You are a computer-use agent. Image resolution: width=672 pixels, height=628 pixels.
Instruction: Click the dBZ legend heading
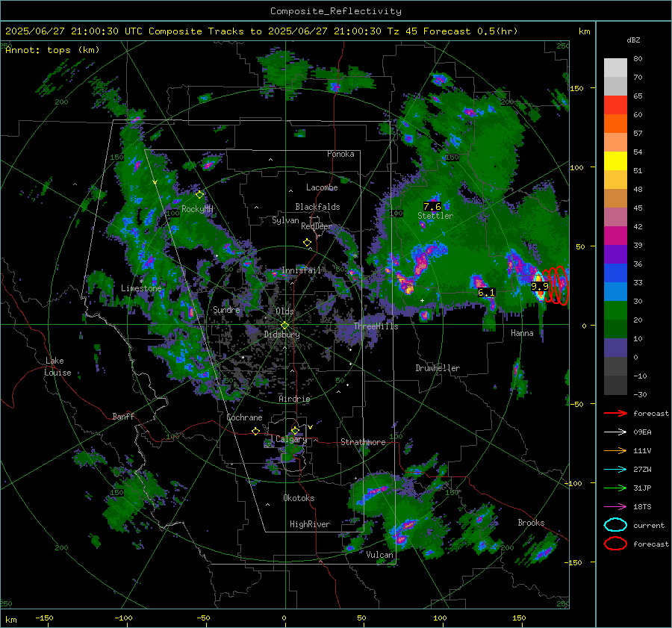pyautogui.click(x=633, y=40)
